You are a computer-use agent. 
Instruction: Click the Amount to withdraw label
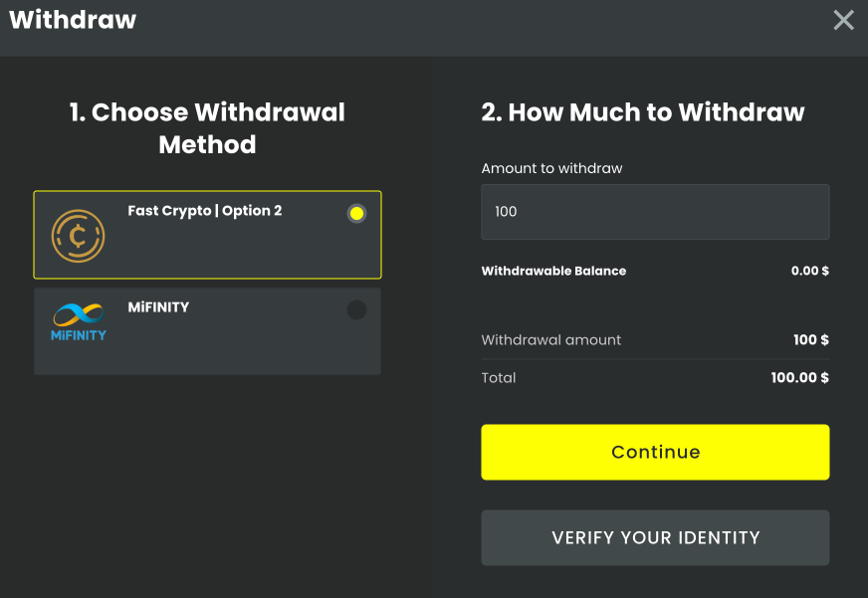[x=551, y=168]
